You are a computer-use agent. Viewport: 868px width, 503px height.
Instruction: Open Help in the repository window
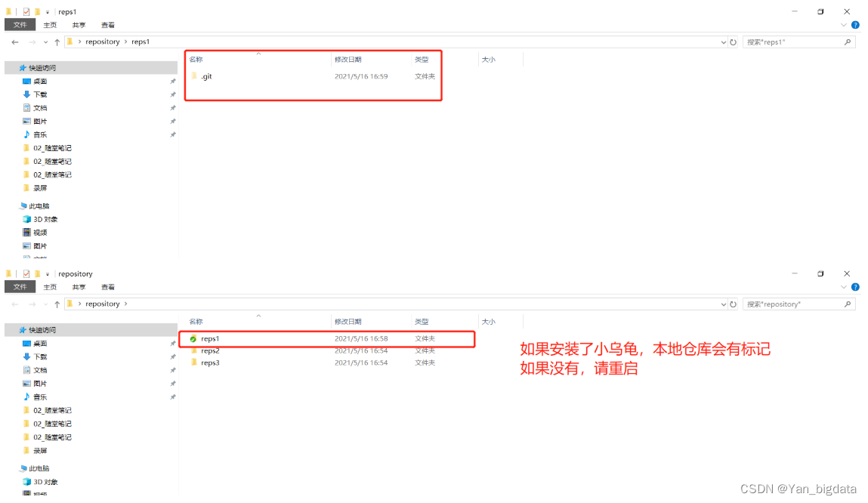855,287
